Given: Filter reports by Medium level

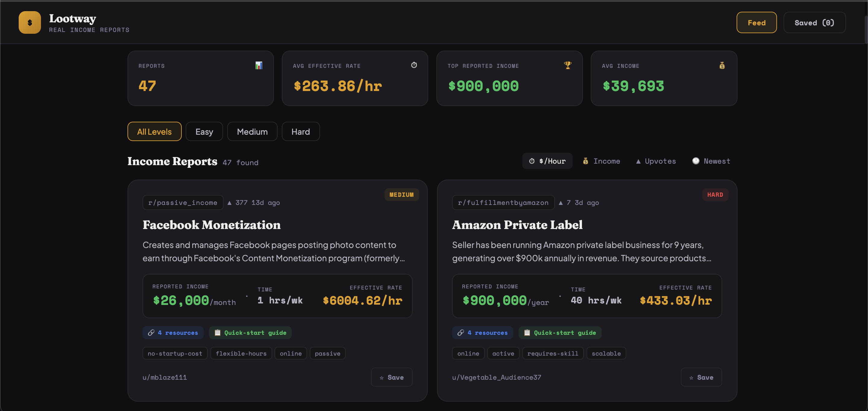Looking at the screenshot, I should tap(252, 131).
